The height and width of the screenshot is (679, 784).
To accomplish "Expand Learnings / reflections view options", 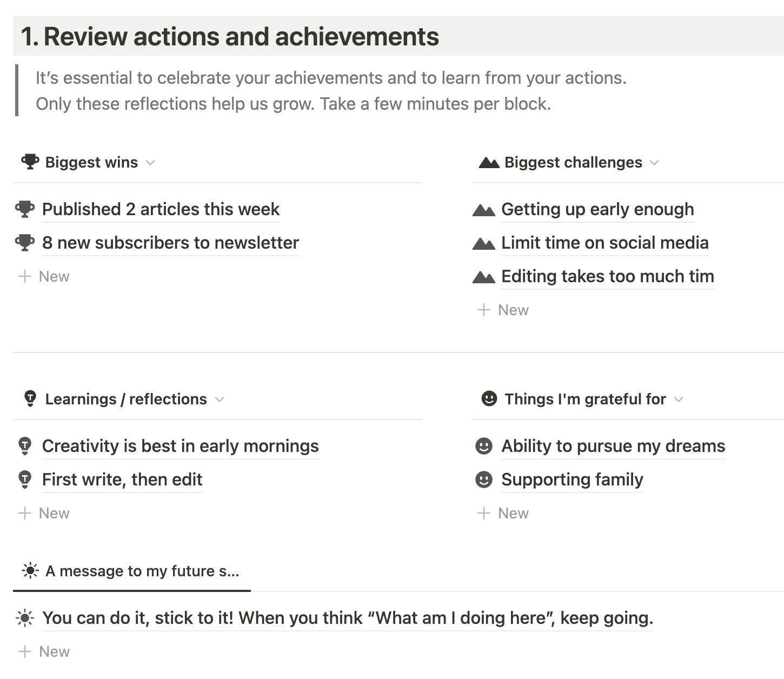I will (x=220, y=400).
